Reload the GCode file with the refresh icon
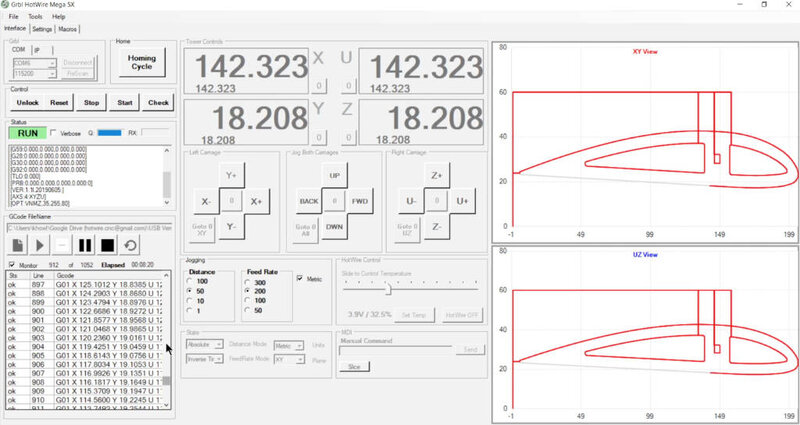The image size is (800, 425). click(130, 245)
